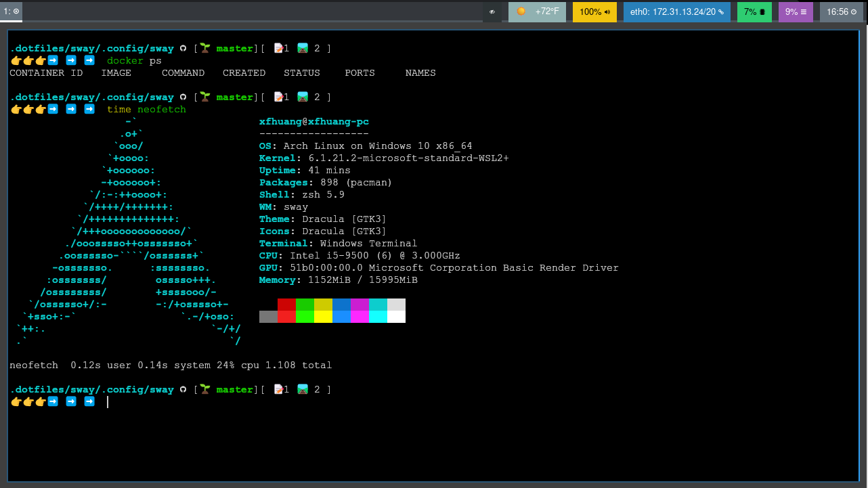Click the 'Packages: 898 (pacman)' line
This screenshot has height=488, width=868.
pos(326,183)
